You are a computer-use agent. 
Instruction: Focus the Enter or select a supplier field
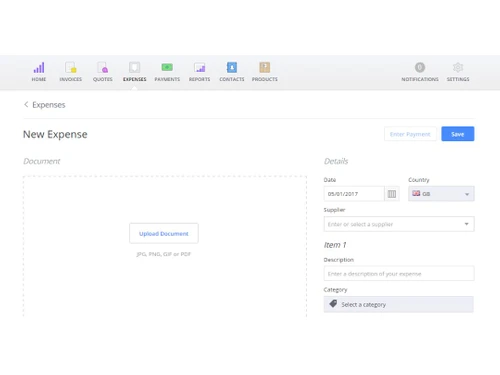pos(399,224)
